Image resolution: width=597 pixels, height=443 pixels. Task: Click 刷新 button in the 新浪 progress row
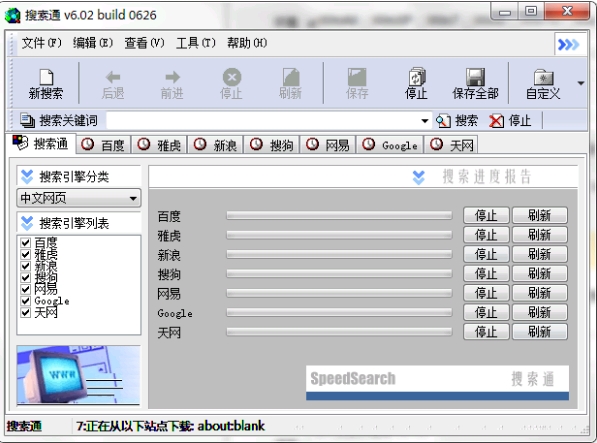pyautogui.click(x=540, y=254)
